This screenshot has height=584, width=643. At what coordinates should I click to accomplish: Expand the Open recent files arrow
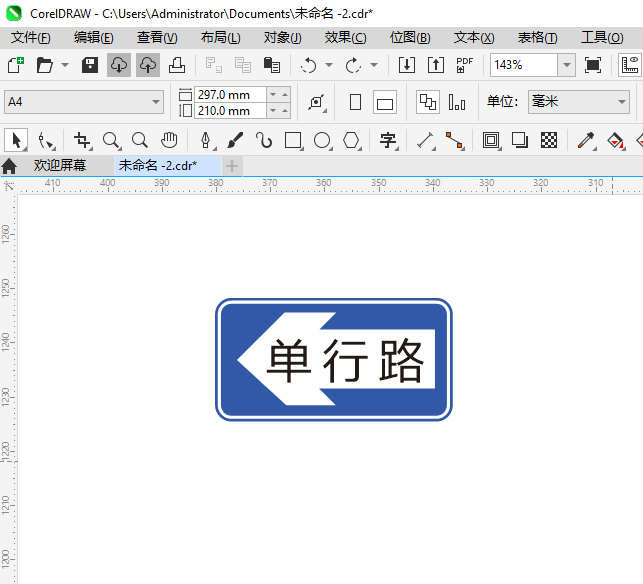(x=65, y=65)
